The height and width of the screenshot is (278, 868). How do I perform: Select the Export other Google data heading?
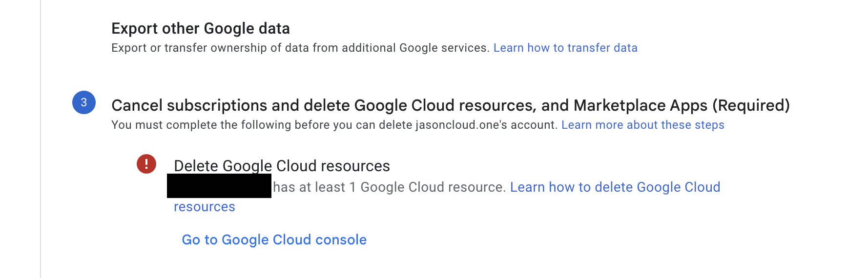tap(201, 28)
